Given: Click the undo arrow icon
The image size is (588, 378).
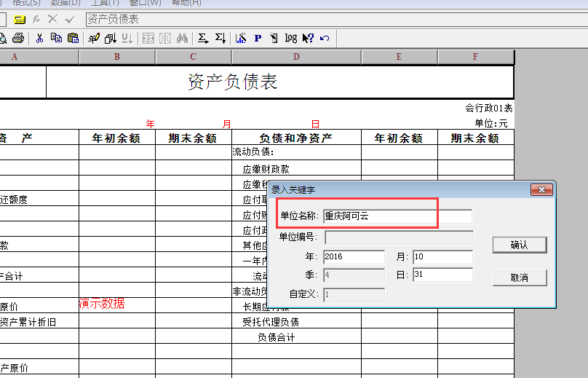Looking at the screenshot, I should tap(325, 38).
